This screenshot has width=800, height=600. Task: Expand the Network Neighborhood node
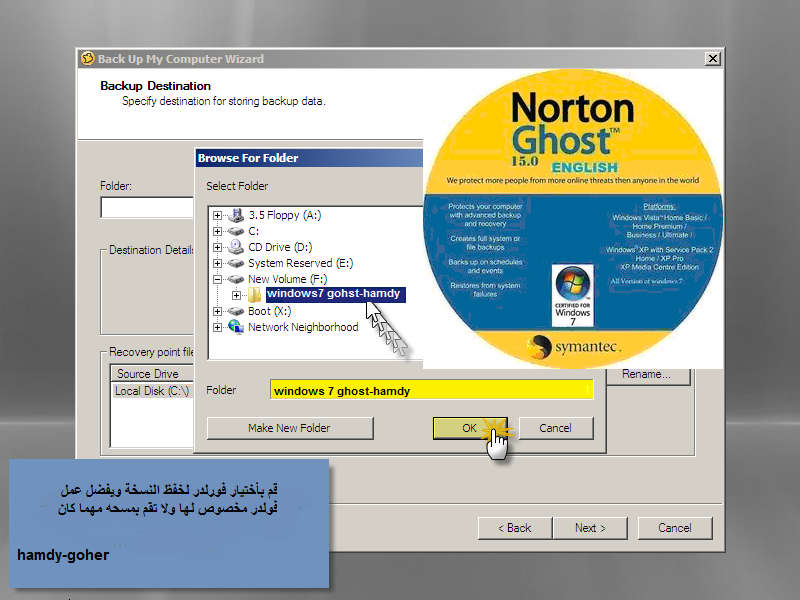217,327
